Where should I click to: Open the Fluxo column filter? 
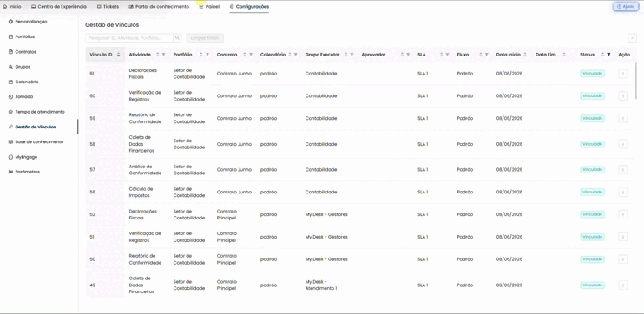[x=487, y=55]
